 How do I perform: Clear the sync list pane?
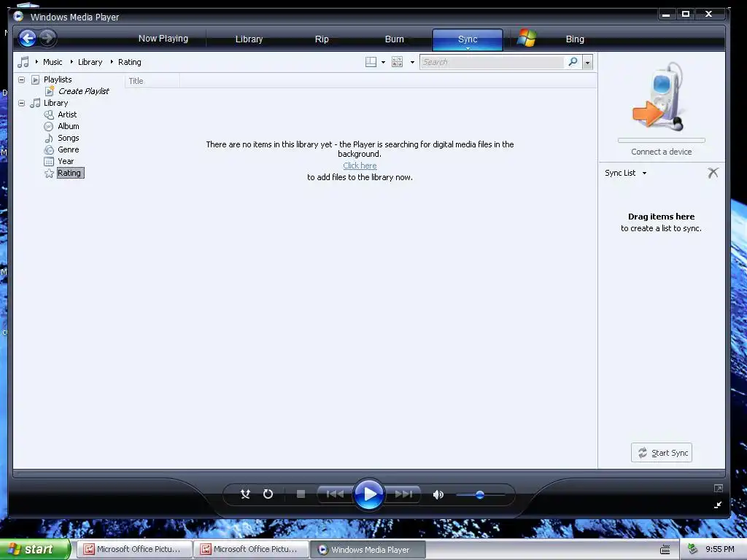coord(713,173)
